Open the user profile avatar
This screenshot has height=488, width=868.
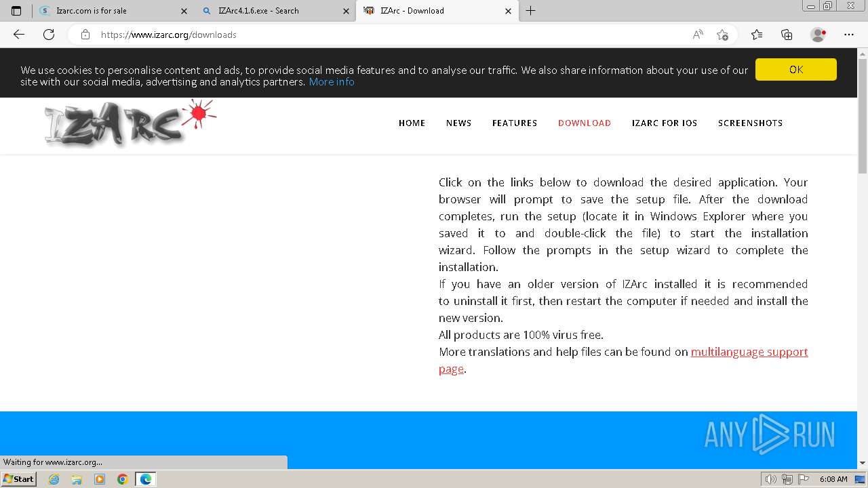tap(818, 35)
